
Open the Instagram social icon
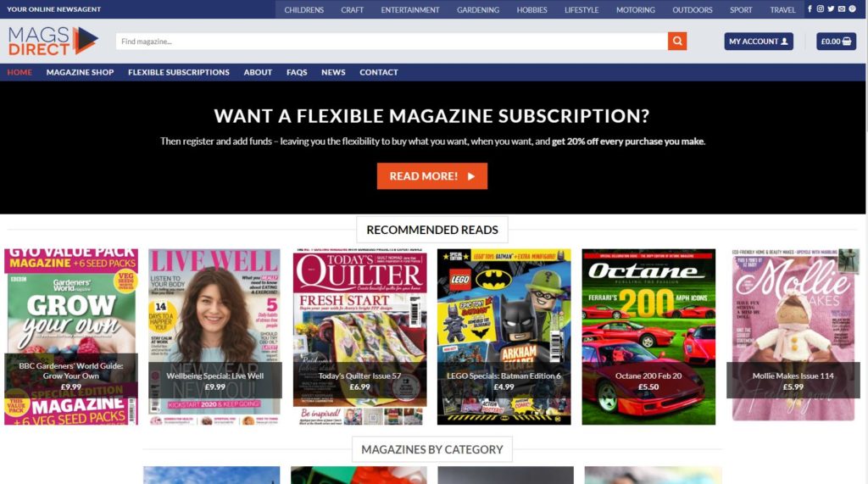(821, 8)
